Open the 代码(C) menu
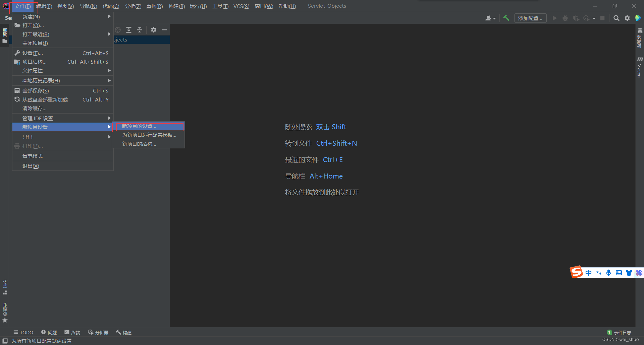The width and height of the screenshot is (644, 345). pyautogui.click(x=111, y=6)
